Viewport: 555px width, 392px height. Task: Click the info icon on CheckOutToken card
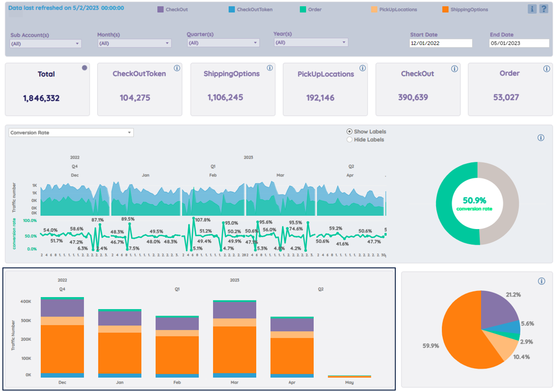(177, 68)
